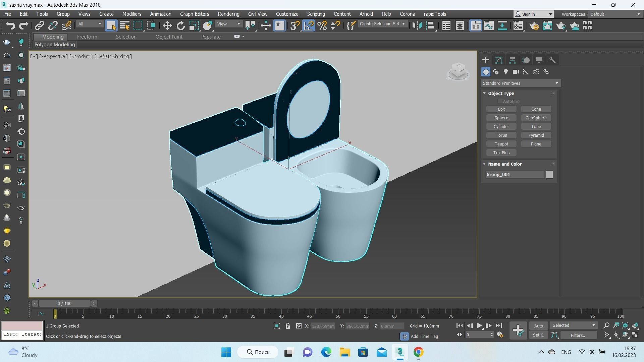Open the Modifiers menu
This screenshot has width=644, height=362.
tap(132, 14)
